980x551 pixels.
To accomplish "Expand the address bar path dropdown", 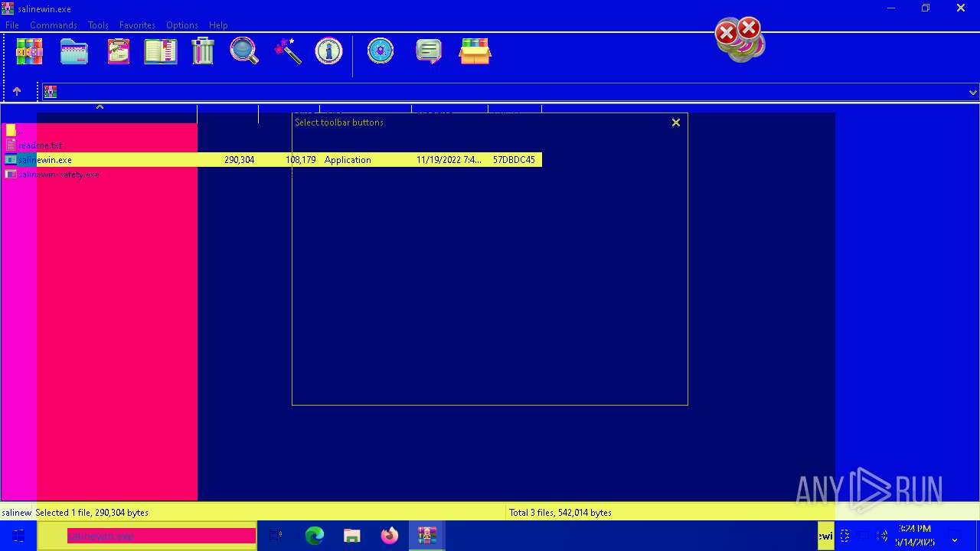I will [972, 92].
